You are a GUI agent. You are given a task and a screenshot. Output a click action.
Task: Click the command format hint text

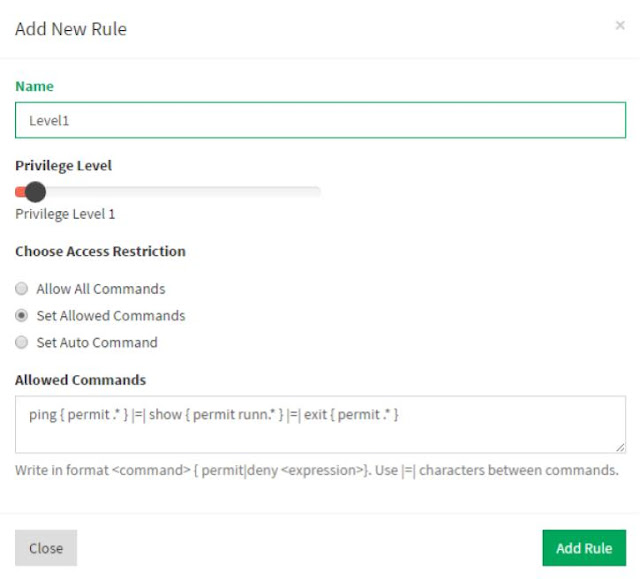pos(316,470)
